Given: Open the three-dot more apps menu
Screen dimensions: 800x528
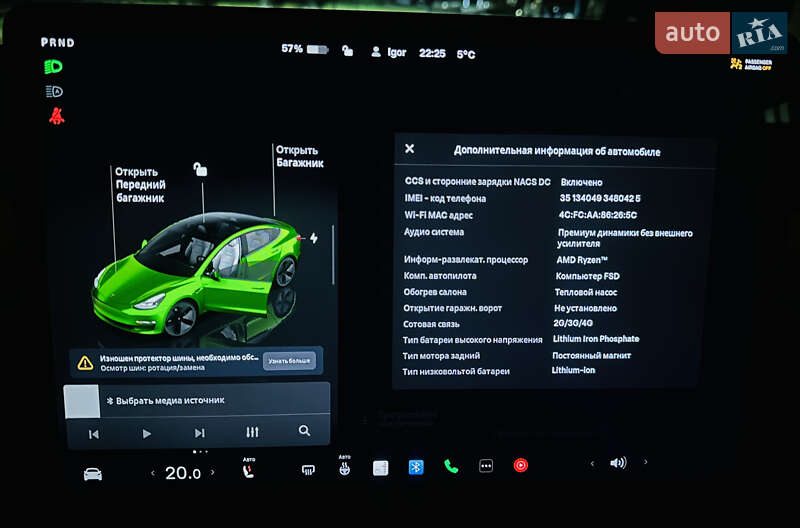Looking at the screenshot, I should point(486,466).
